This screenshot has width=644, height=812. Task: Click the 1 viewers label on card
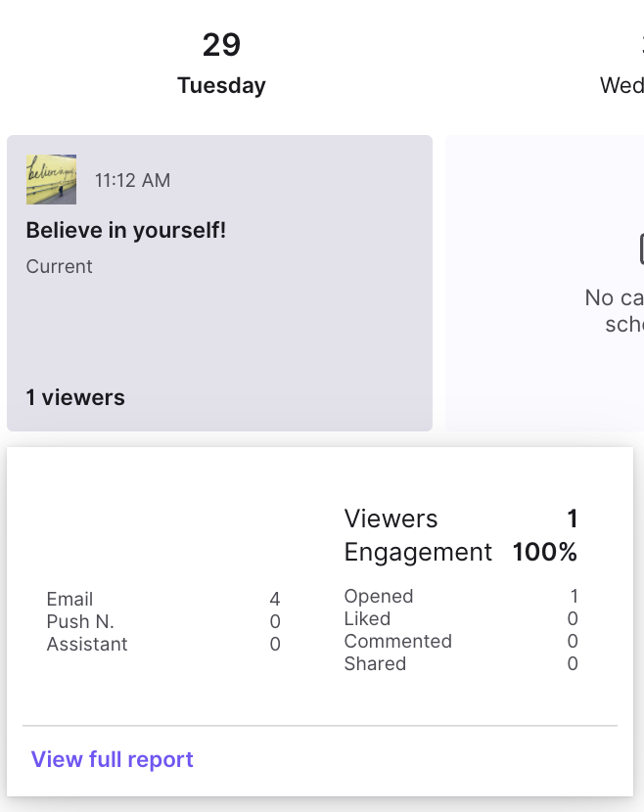[x=75, y=397]
